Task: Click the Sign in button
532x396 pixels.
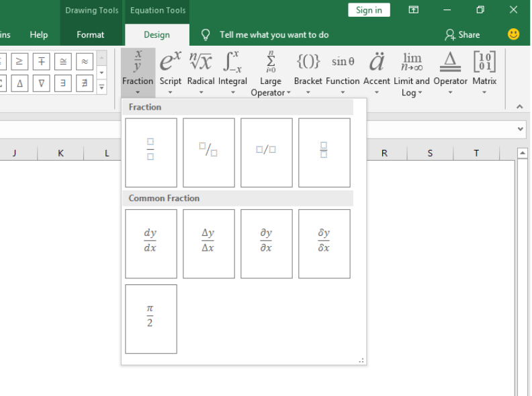Action: (369, 10)
